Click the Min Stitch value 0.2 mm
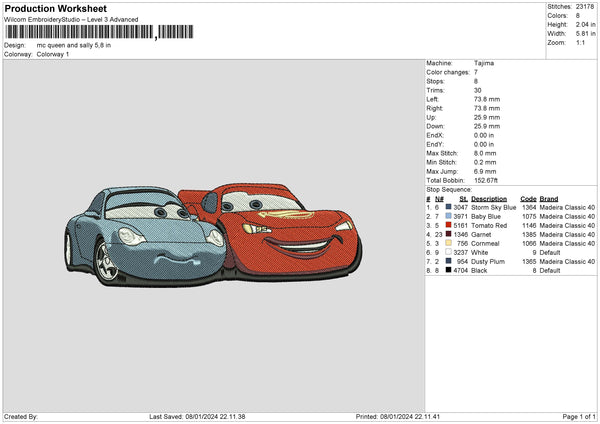 [x=485, y=162]
